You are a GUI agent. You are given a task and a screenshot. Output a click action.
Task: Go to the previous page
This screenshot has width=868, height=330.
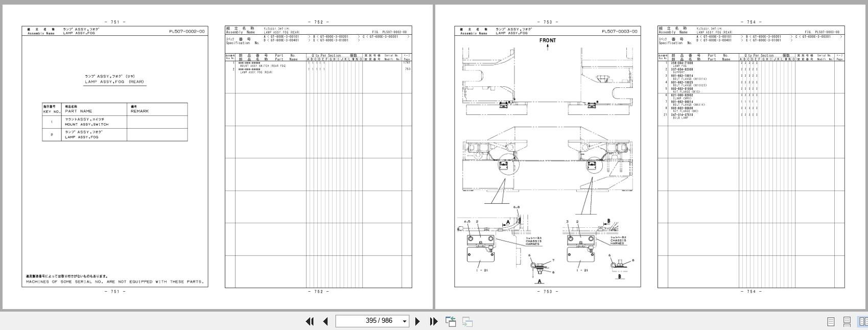coord(325,321)
